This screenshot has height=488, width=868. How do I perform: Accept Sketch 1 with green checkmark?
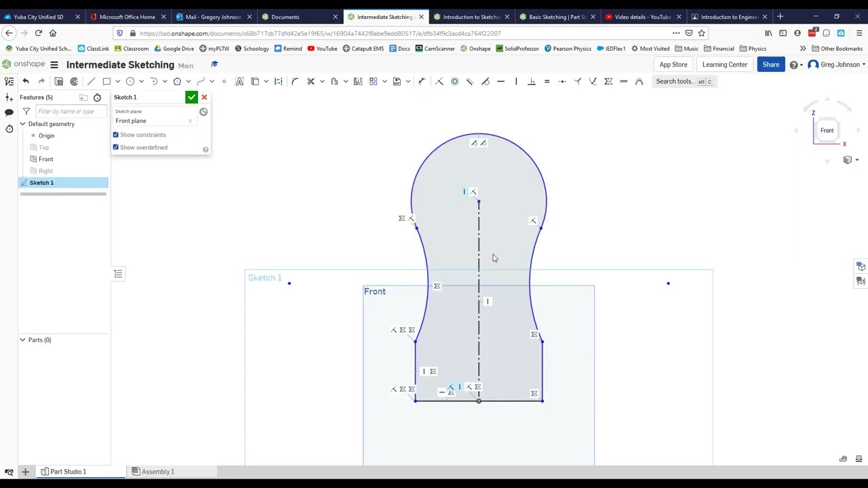[192, 98]
